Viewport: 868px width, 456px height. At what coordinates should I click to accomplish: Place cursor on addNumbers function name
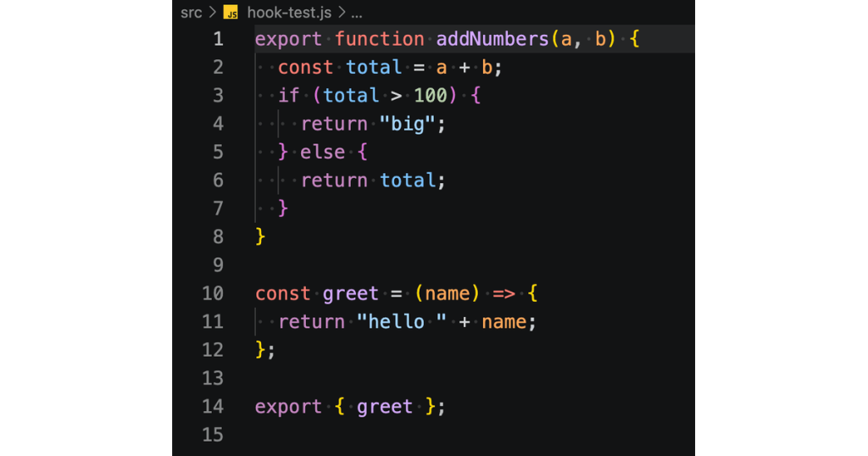(492, 39)
